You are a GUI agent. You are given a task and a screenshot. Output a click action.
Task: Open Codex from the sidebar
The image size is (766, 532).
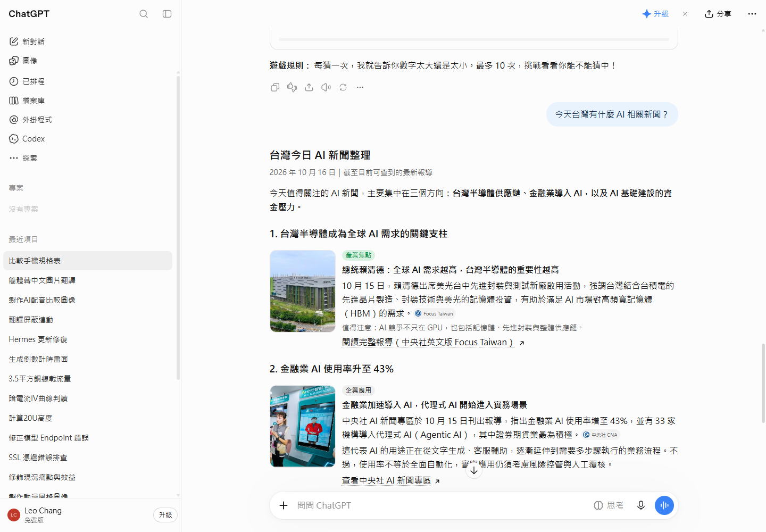88,139
